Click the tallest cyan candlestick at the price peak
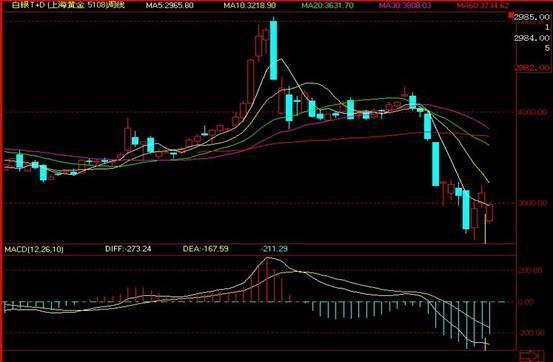The width and height of the screenshot is (553, 362). [x=273, y=50]
